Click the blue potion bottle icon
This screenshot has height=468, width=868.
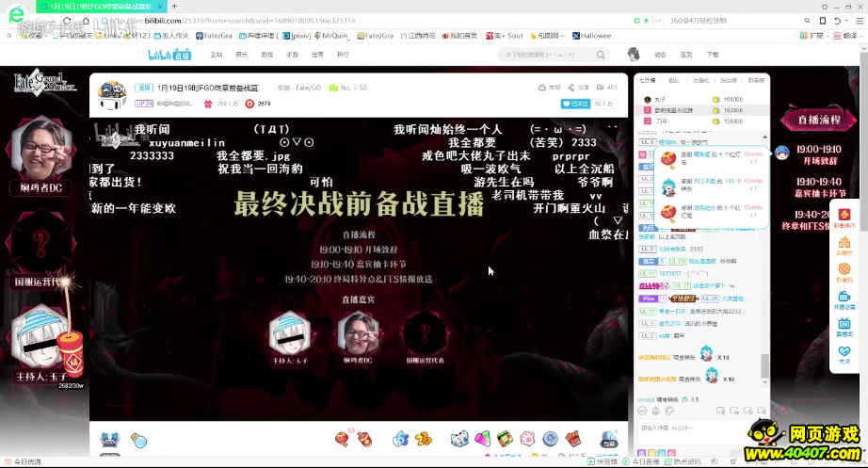click(x=138, y=441)
